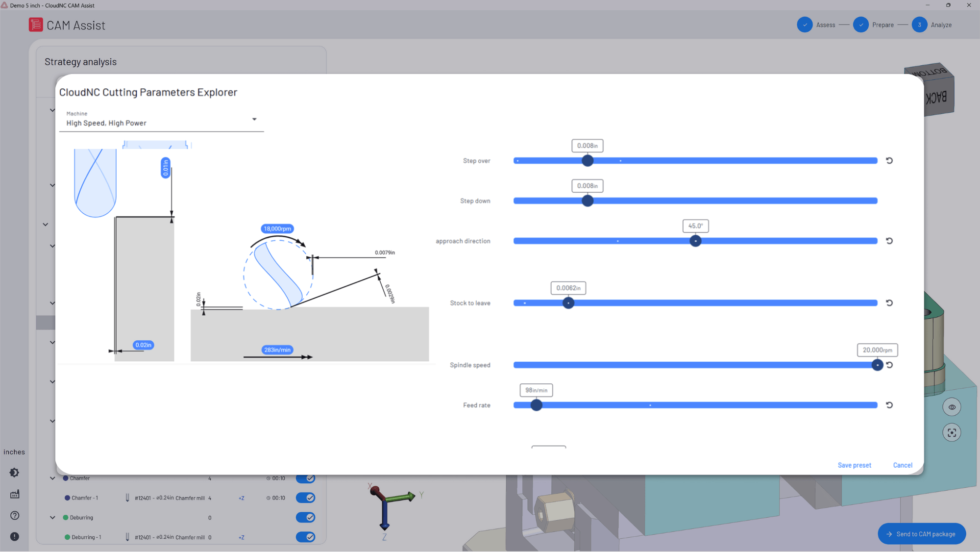The width and height of the screenshot is (980, 552).
Task: Disable the Deburring - 1 operation toggle
Action: coord(305,537)
